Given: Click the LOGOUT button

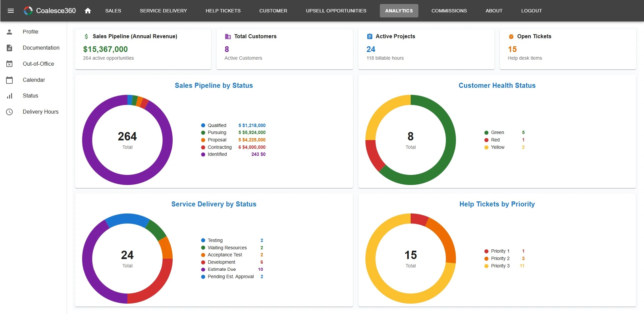Looking at the screenshot, I should [x=531, y=11].
